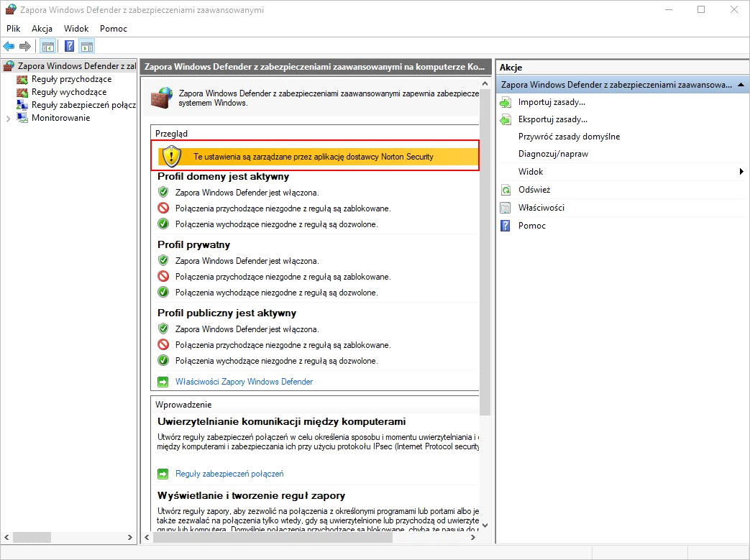
Task: Select Reguły wychodzące in the tree
Action: click(69, 92)
